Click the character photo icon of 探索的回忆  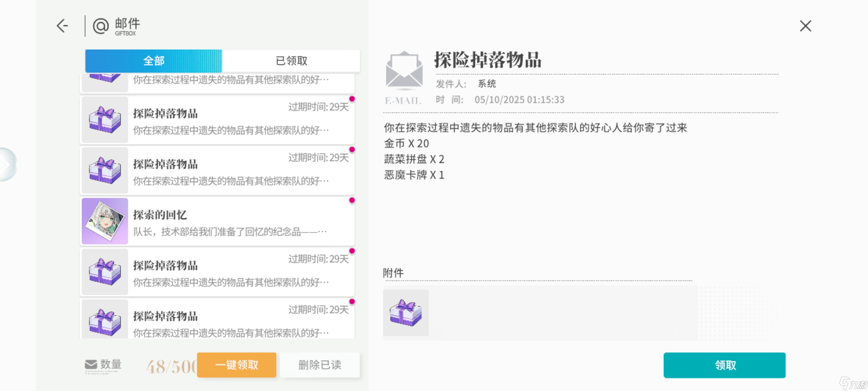[105, 221]
